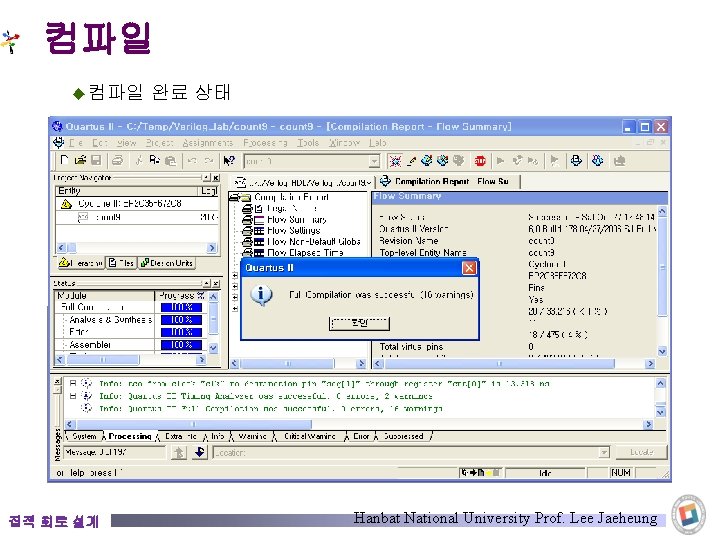Open the Tools menu
Viewport: 720px width, 540px height.
pos(308,143)
